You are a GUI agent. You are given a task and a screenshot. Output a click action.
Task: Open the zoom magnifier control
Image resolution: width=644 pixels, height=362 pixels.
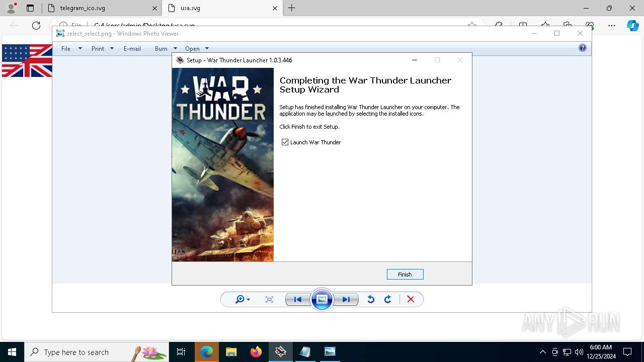(x=243, y=300)
